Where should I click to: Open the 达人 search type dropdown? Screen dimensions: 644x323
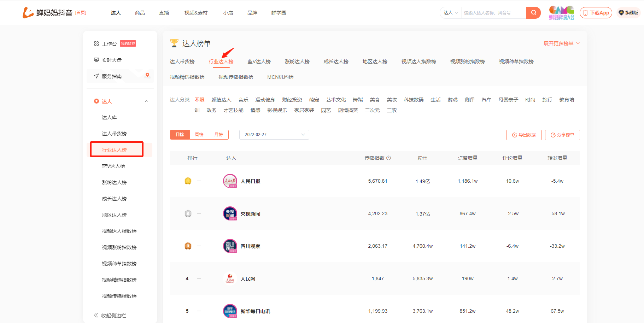451,13
